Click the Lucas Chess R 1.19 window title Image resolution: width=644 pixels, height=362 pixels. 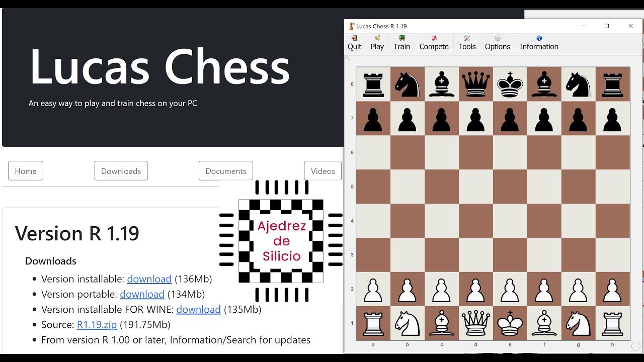tap(381, 26)
